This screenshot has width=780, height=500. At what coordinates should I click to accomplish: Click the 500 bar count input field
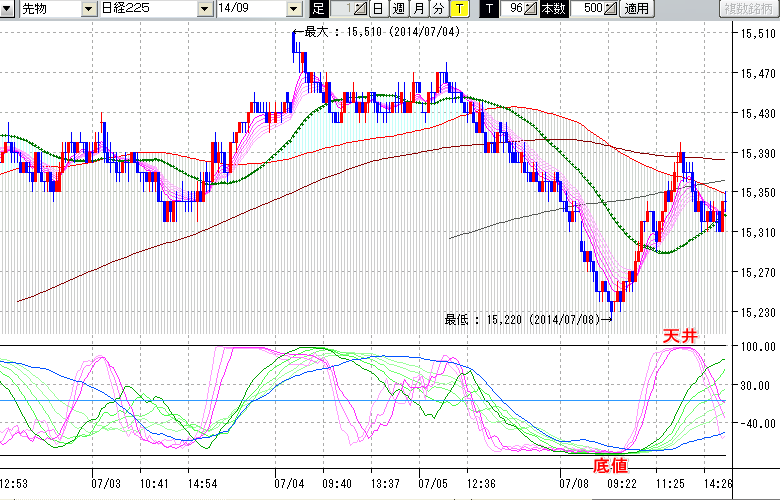[590, 9]
